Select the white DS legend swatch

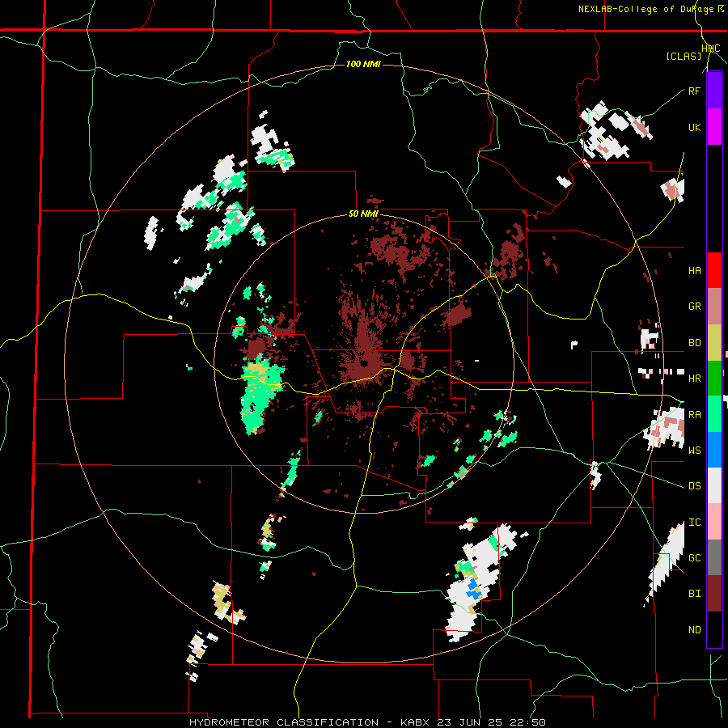(714, 485)
